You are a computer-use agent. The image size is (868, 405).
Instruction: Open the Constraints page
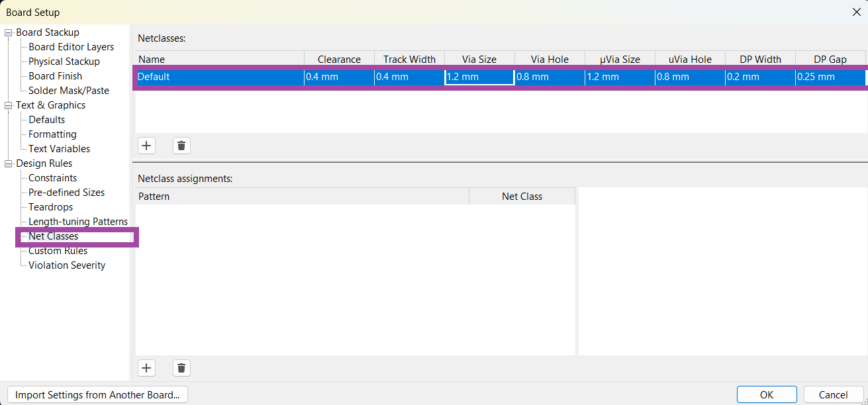click(x=52, y=178)
